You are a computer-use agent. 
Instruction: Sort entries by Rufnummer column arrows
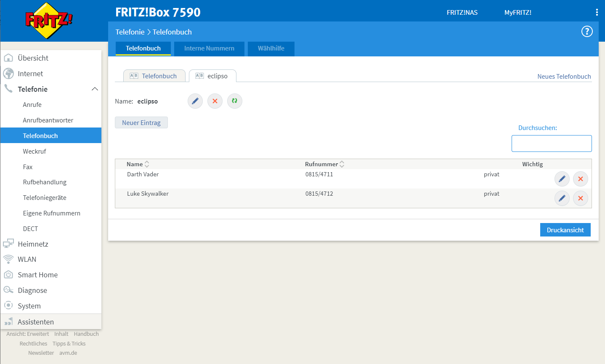click(x=342, y=164)
